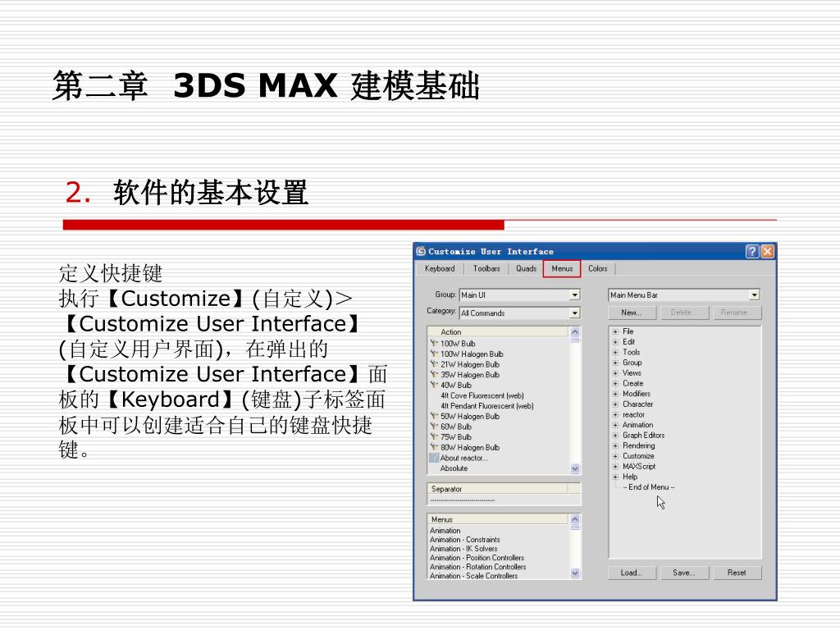Expand the Customize tree node
The height and width of the screenshot is (630, 840).
615,456
